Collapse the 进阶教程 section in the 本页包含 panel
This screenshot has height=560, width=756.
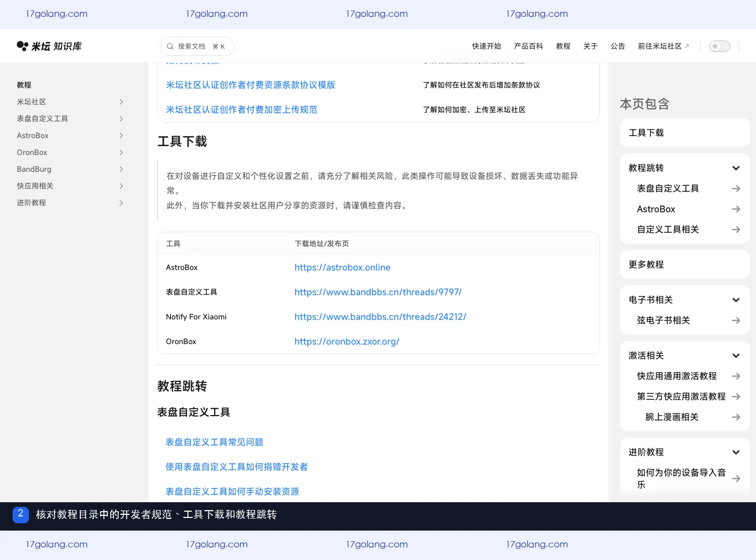pos(736,452)
